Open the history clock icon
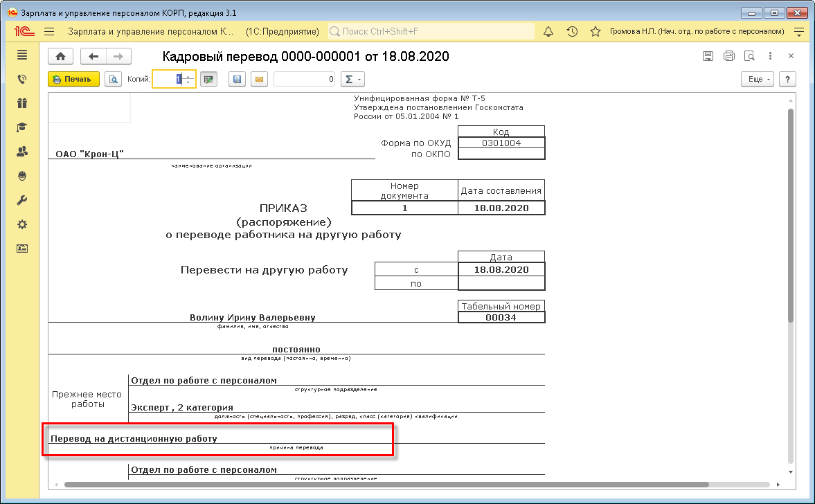The image size is (815, 504). [572, 32]
